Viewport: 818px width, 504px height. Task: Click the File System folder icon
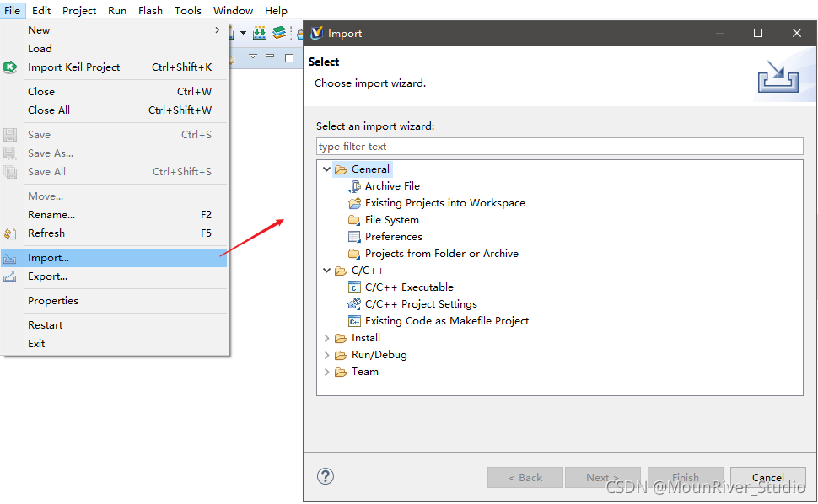[354, 220]
